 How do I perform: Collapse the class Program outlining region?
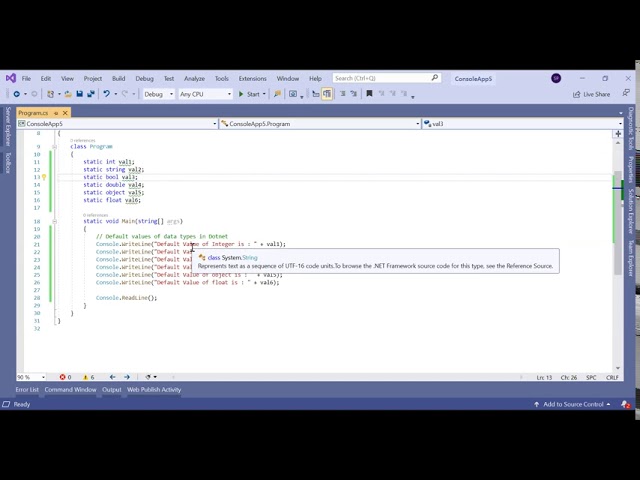[54, 147]
